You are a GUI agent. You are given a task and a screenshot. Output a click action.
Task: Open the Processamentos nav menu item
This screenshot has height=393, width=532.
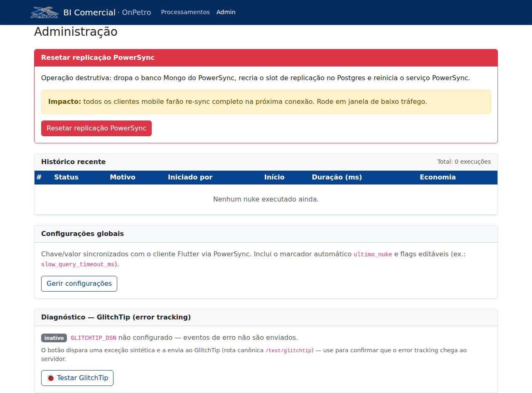pos(185,12)
